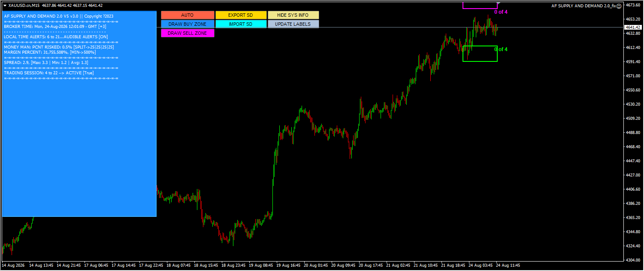Click the chart shift triangle marker at top
This screenshot has width=644, height=271.
coord(499,3)
